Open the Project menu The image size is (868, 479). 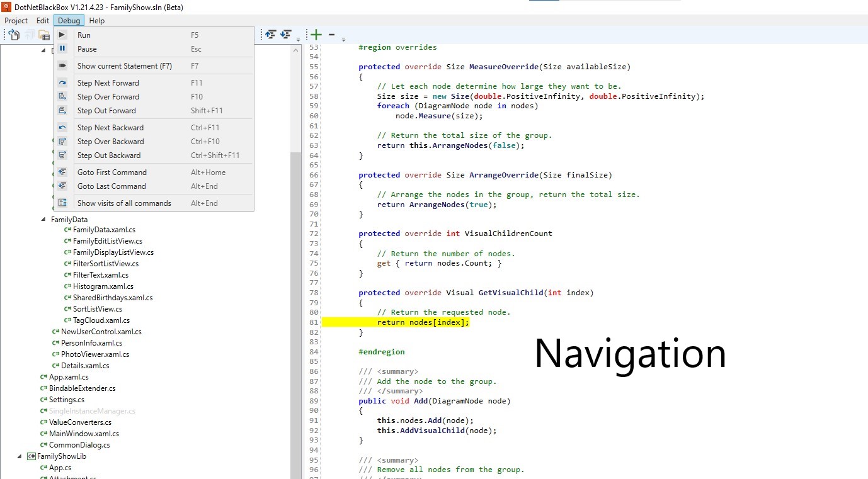click(16, 21)
